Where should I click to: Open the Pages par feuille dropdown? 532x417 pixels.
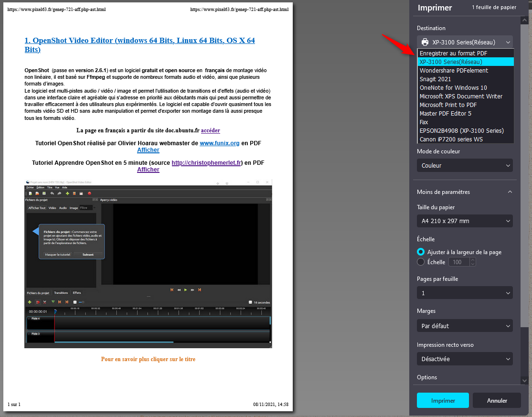[x=465, y=293]
